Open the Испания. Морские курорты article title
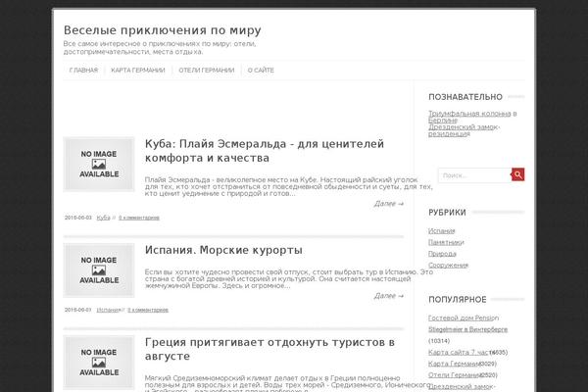 (223, 250)
